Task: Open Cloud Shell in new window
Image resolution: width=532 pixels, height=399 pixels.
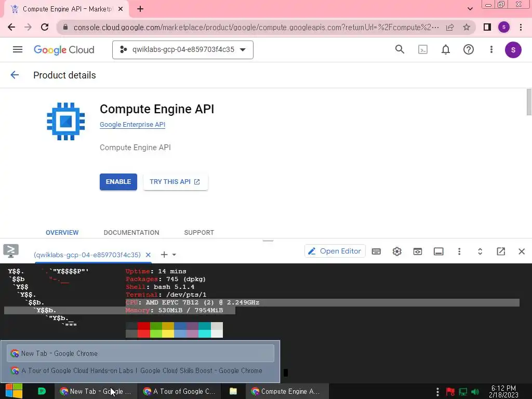Action: point(501,251)
